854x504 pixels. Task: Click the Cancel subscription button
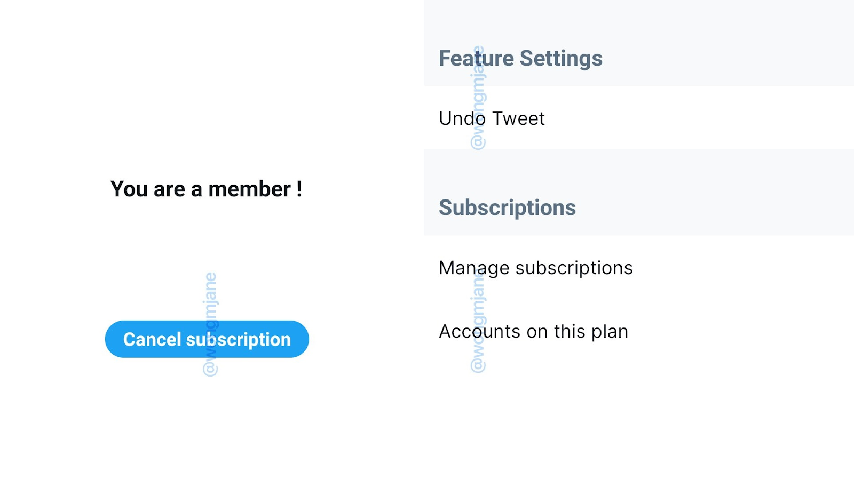207,339
